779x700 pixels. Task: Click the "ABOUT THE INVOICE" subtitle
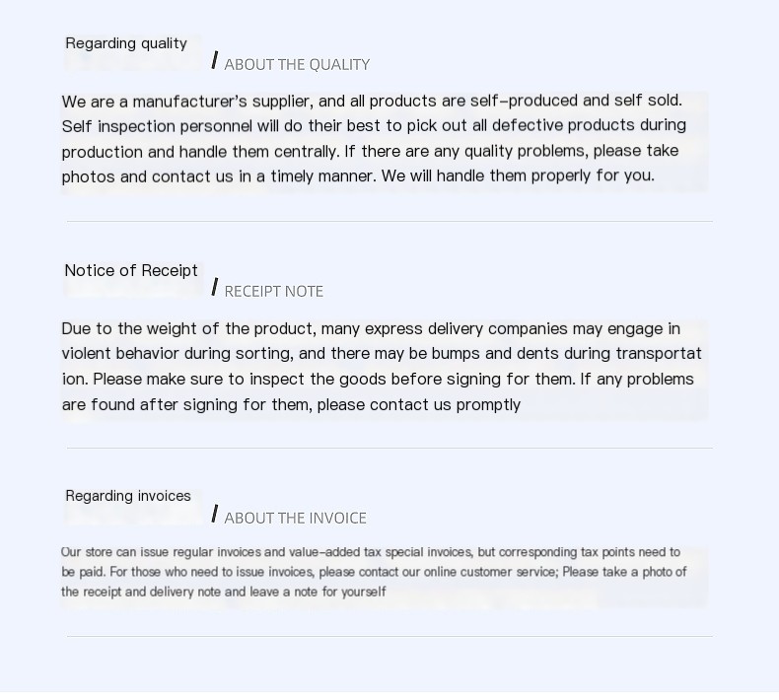pos(295,519)
